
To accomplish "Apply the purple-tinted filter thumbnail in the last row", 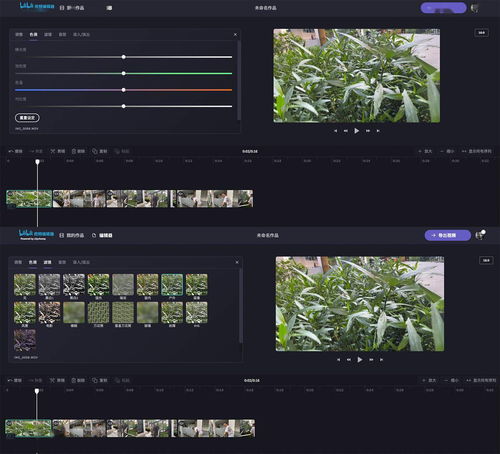I will (25, 340).
